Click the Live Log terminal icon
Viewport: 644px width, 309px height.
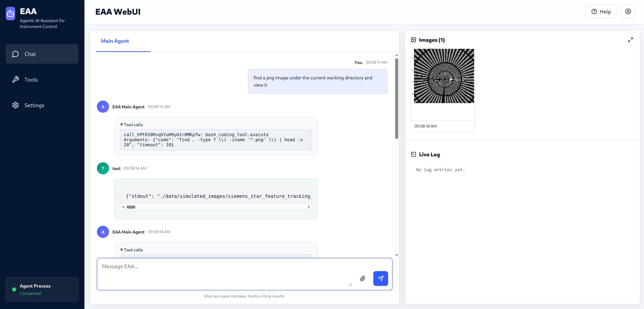coord(414,154)
